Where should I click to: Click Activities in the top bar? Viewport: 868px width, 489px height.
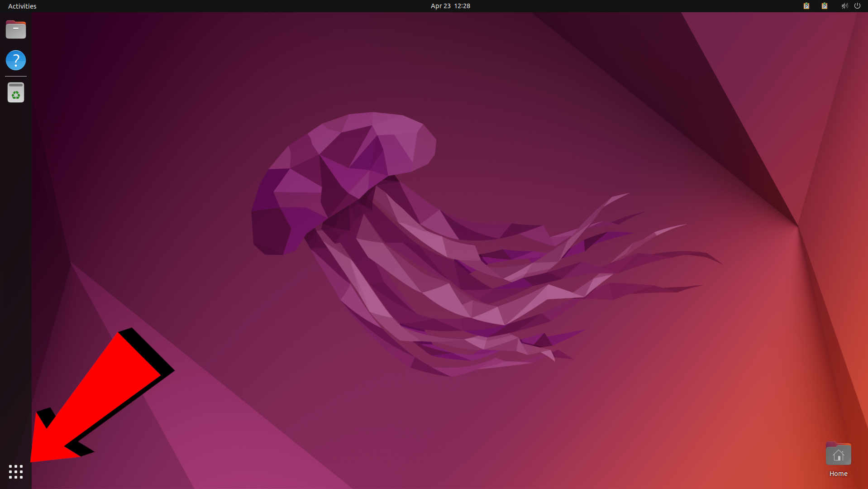click(x=22, y=6)
